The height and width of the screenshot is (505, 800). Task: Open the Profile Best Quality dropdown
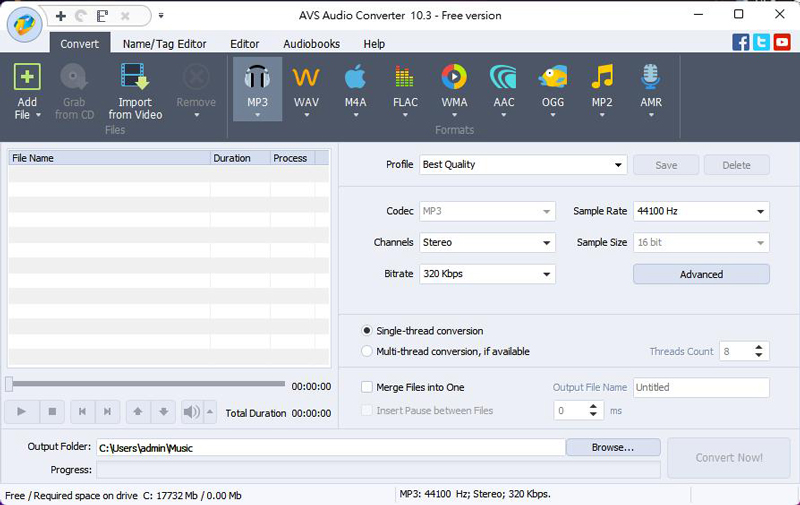(x=523, y=165)
